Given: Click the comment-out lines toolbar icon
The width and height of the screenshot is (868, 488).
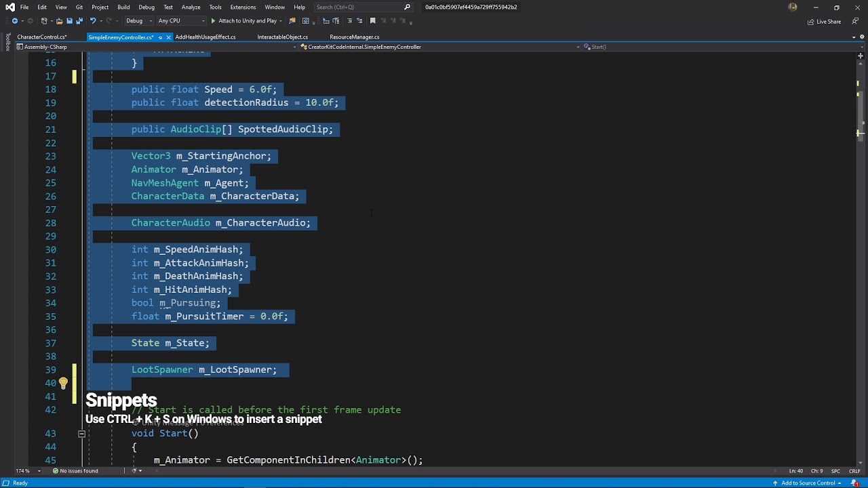Looking at the screenshot, I should (x=349, y=21).
